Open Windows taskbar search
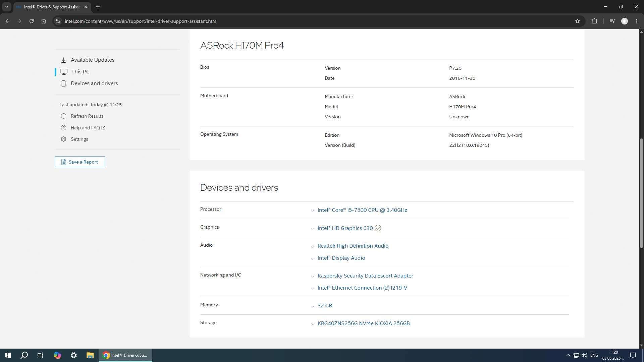Screen dimensions: 644x362 point(24,355)
